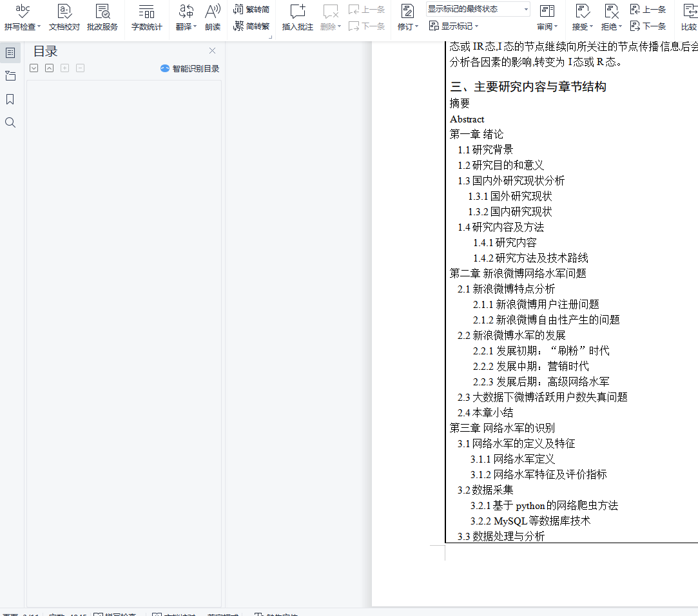The image size is (698, 616).
Task: Click the 第一章 绪论 line
Action: coord(476,135)
